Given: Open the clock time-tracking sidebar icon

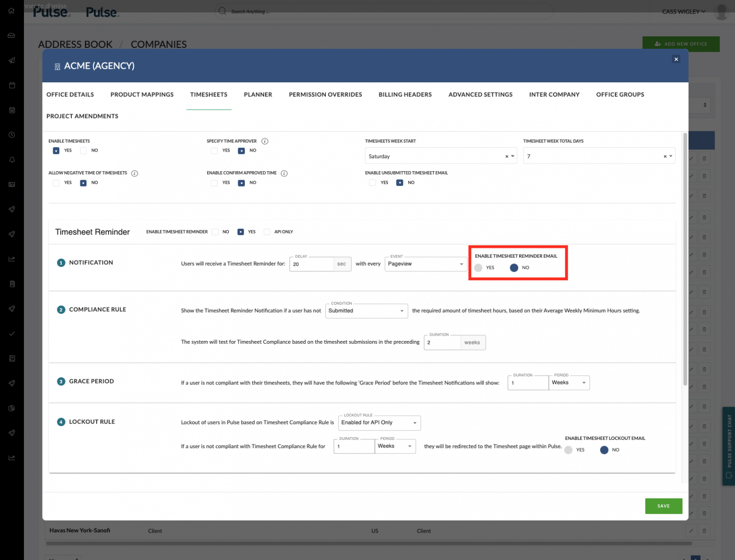Looking at the screenshot, I should [11, 134].
